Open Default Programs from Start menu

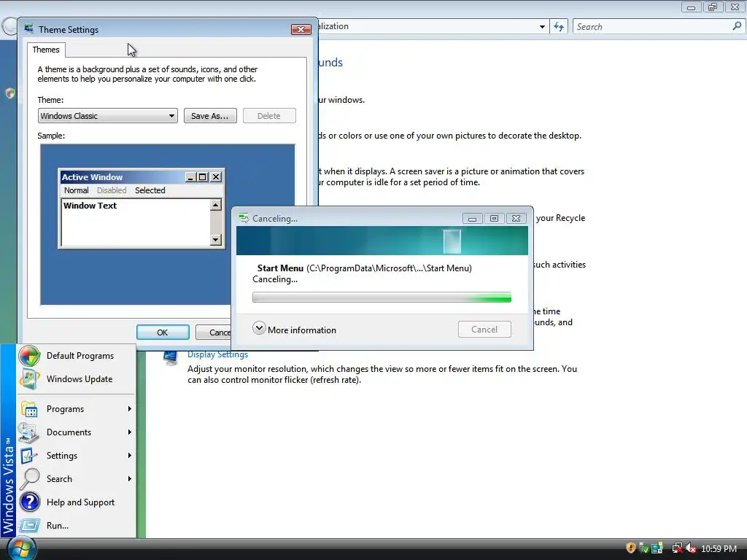point(76,356)
